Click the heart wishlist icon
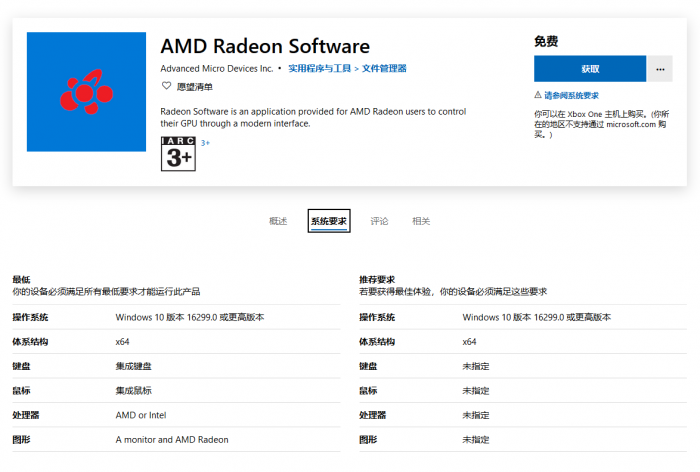700x472 pixels. (166, 86)
